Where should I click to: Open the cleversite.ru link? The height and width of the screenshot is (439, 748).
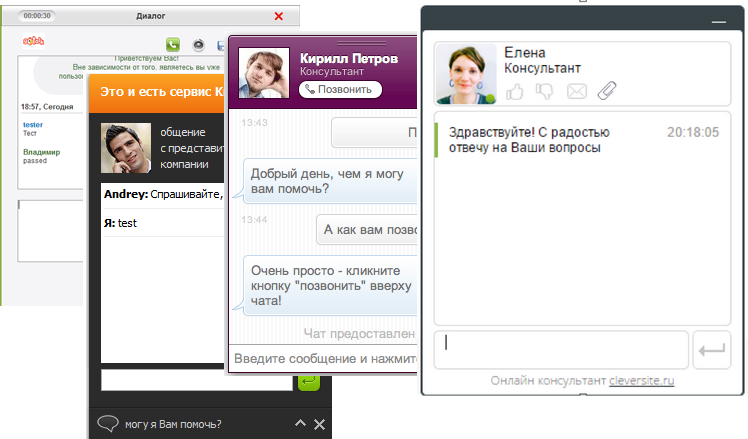[642, 380]
